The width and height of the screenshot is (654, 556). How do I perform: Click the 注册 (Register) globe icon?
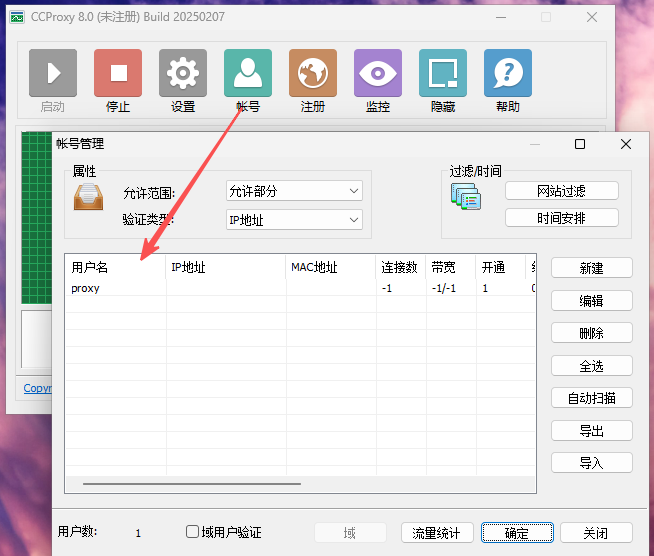point(313,73)
